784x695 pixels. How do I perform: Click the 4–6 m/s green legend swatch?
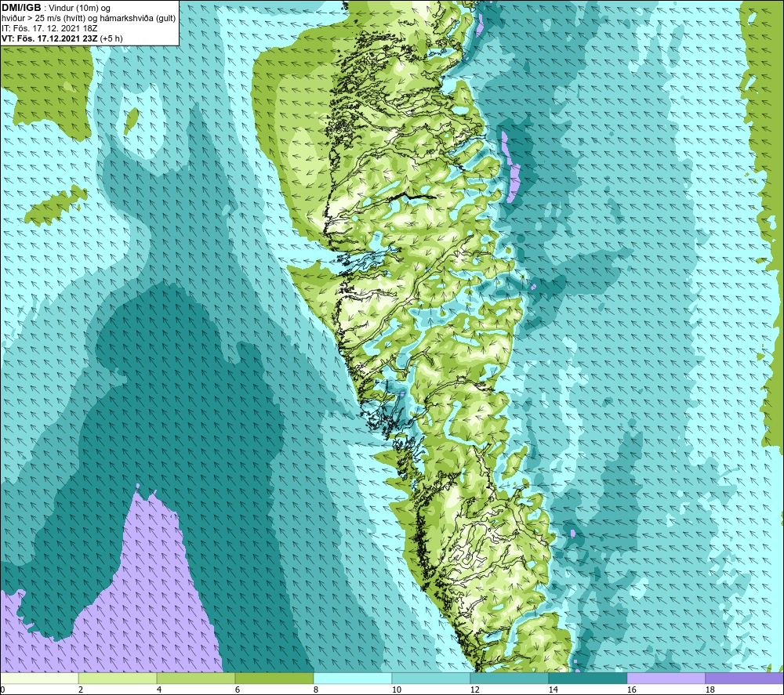[196, 678]
